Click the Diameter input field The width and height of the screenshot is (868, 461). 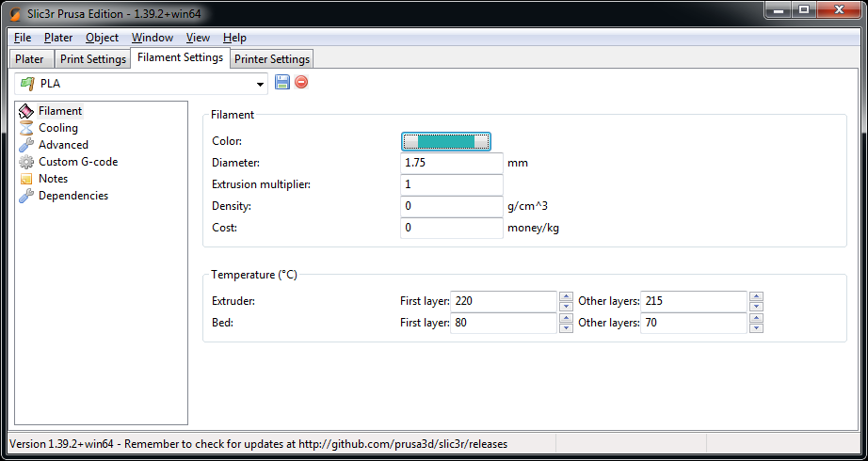click(x=452, y=164)
